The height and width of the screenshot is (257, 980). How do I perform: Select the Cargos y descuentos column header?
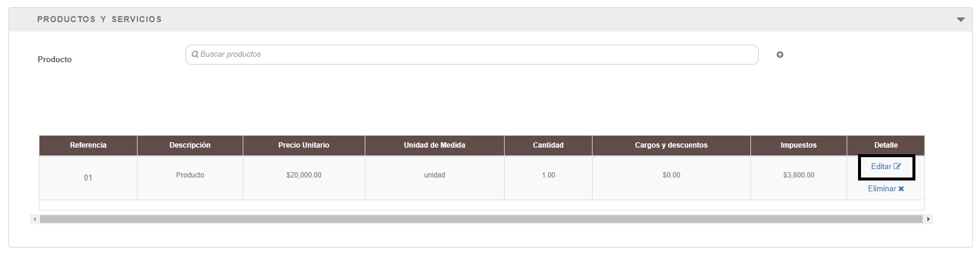[x=671, y=145]
